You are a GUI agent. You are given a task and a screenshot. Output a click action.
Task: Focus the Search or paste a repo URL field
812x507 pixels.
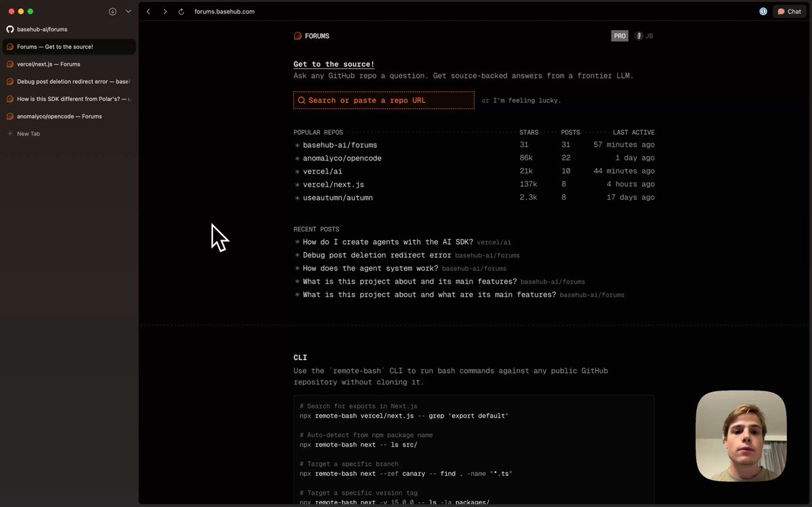click(384, 100)
